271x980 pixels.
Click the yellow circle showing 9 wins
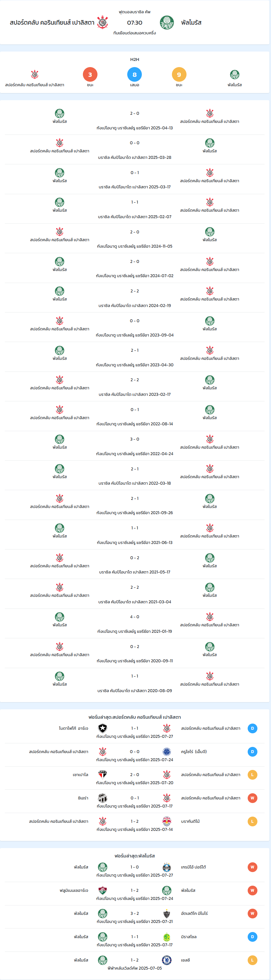pos(179,75)
